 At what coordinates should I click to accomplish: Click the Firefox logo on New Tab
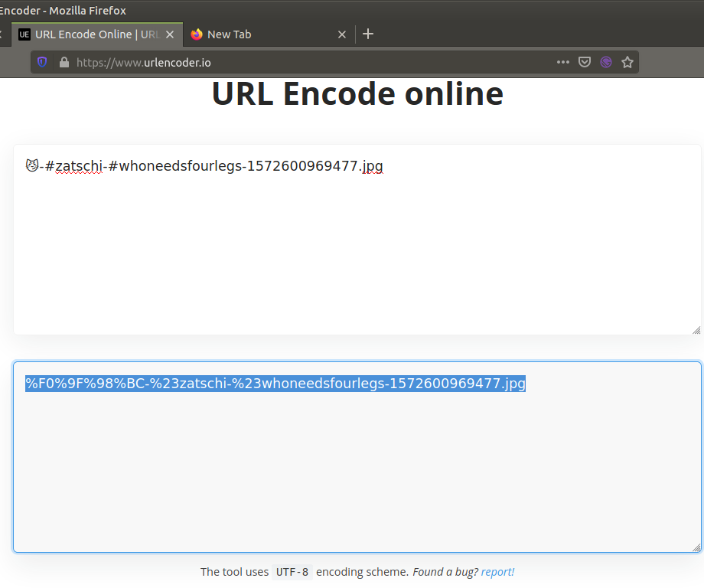pos(197,34)
